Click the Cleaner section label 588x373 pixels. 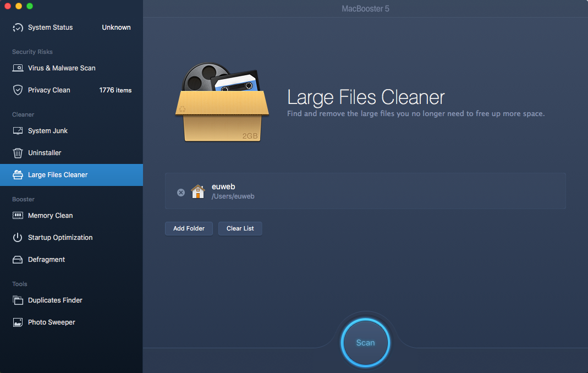[x=23, y=114]
